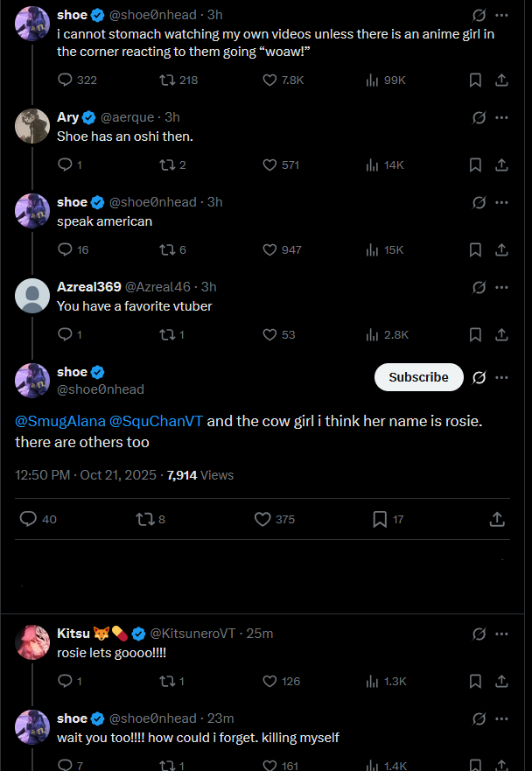Open more options on Azreal369's tweet

coord(501,287)
